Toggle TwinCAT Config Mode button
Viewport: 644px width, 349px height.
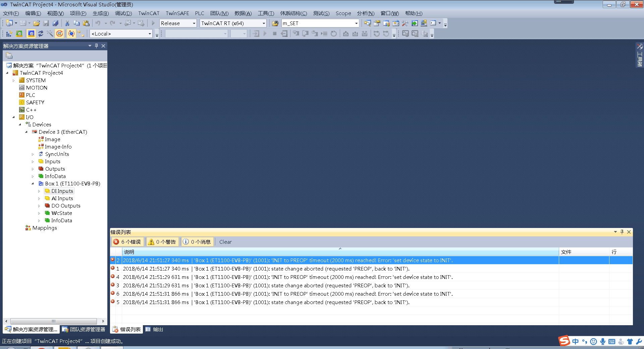(x=31, y=34)
